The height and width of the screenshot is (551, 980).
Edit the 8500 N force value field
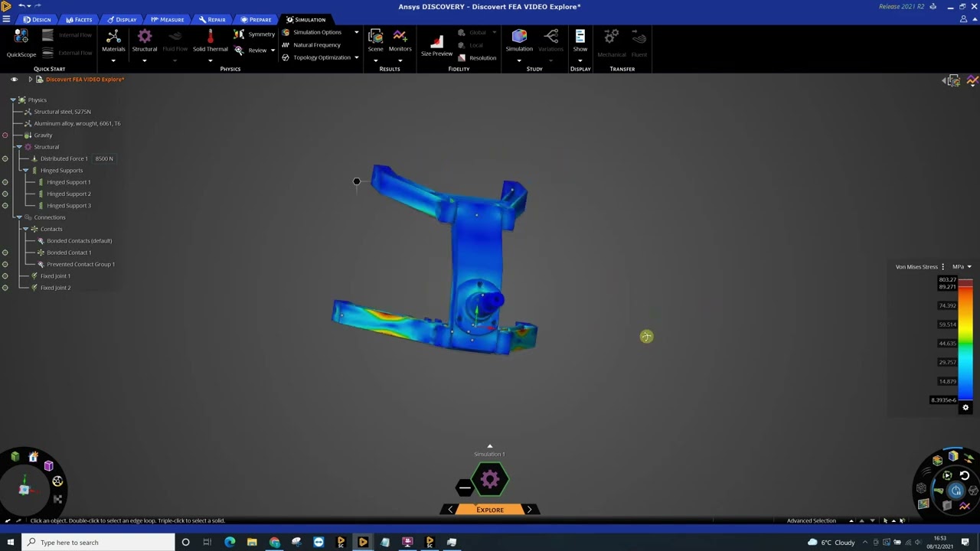click(x=104, y=159)
